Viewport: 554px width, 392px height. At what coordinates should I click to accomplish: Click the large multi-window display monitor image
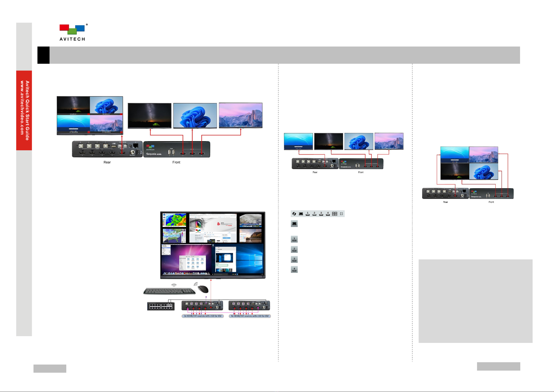tap(213, 245)
